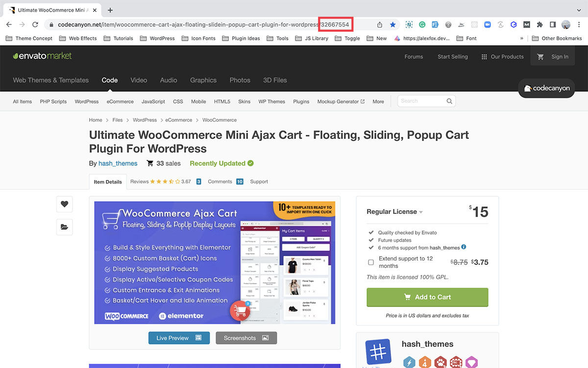This screenshot has height=368, width=588.
Task: Open the Theme Concept bookmark folder
Action: 29,38
